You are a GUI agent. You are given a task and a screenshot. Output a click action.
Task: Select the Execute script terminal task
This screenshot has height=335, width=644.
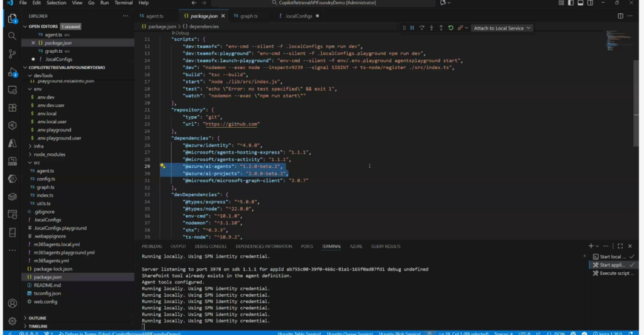pos(615,273)
